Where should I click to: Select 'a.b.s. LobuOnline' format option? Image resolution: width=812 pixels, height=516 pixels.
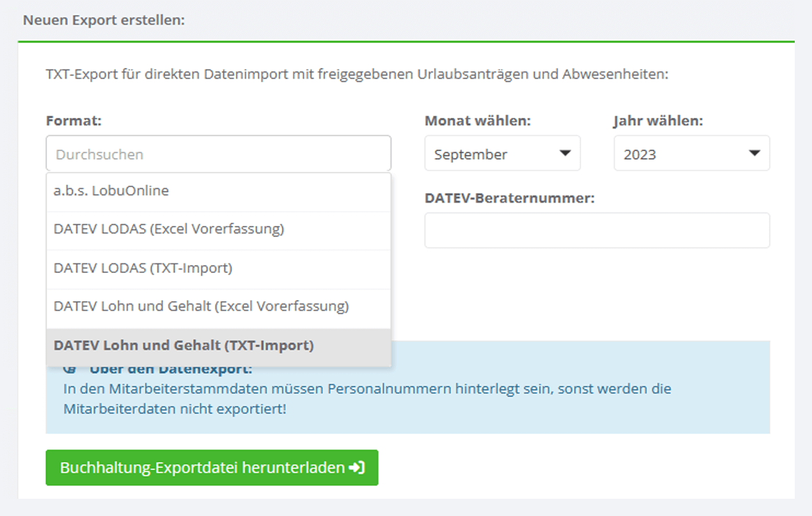click(x=218, y=191)
